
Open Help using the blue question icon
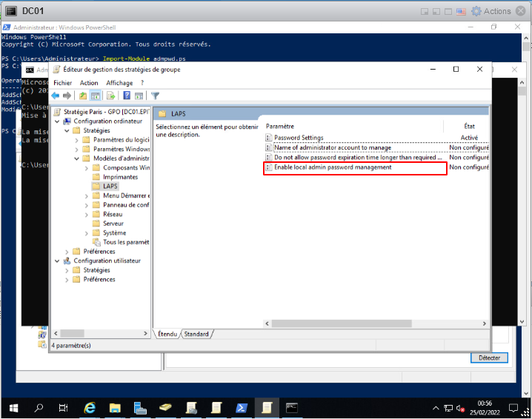pyautogui.click(x=127, y=95)
